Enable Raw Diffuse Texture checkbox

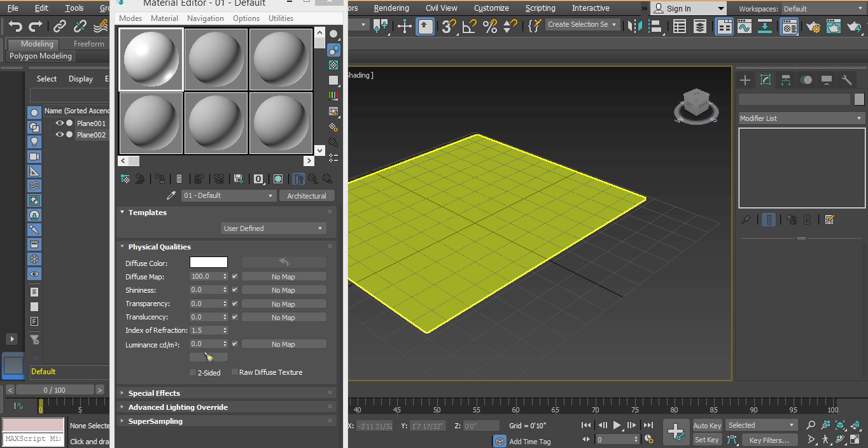pyautogui.click(x=235, y=372)
